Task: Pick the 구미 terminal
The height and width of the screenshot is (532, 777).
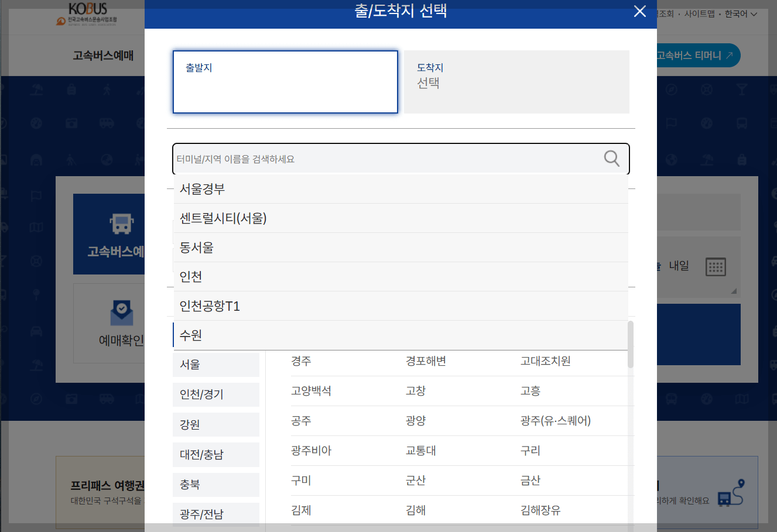Action: point(301,480)
